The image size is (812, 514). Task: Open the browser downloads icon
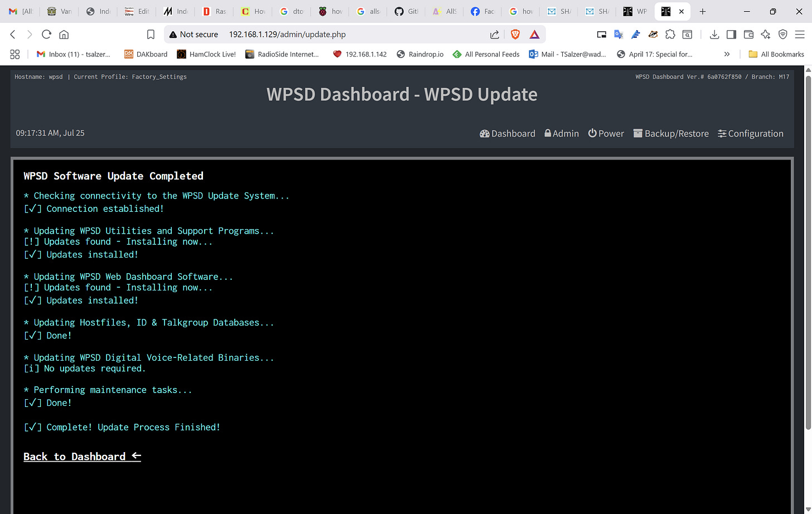point(714,35)
